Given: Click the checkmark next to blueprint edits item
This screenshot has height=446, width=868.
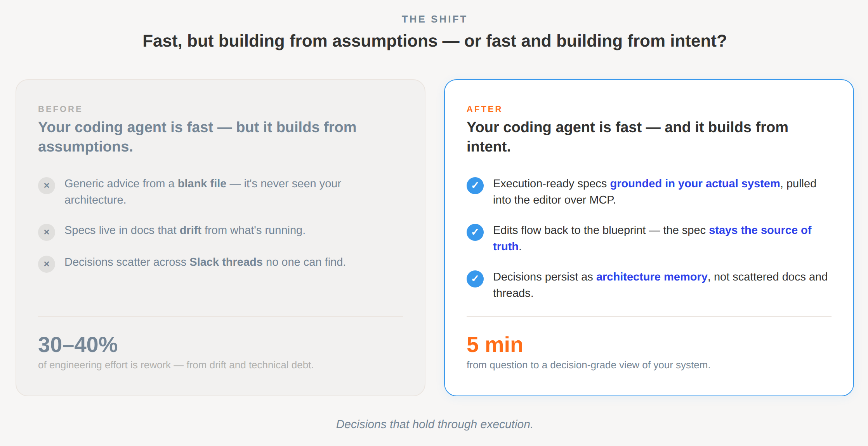Looking at the screenshot, I should tap(475, 232).
